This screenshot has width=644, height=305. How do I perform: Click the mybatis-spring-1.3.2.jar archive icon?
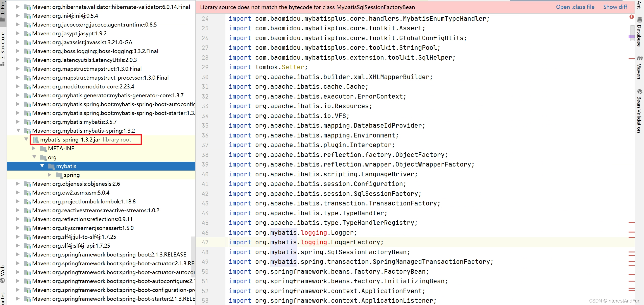pyautogui.click(x=36, y=139)
